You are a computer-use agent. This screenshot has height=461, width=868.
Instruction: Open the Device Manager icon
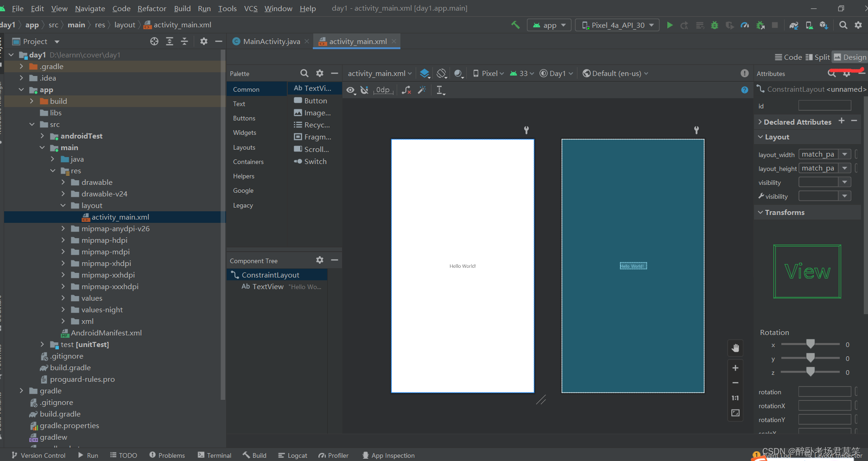pyautogui.click(x=809, y=25)
